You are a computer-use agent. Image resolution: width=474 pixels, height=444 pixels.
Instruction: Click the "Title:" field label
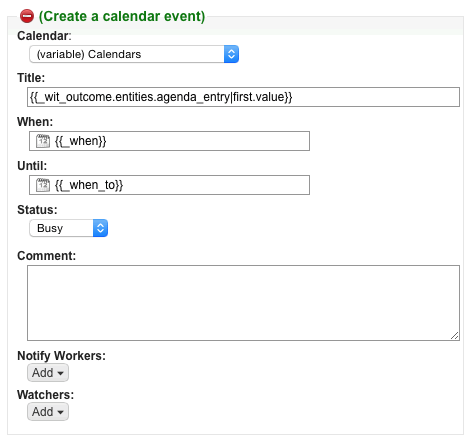click(x=31, y=78)
